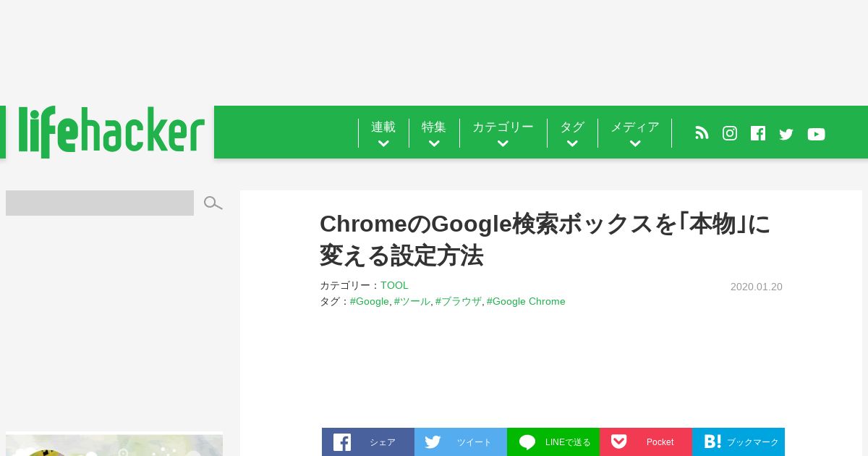Click the article title heading
Image resolution: width=868 pixels, height=456 pixels.
point(545,240)
